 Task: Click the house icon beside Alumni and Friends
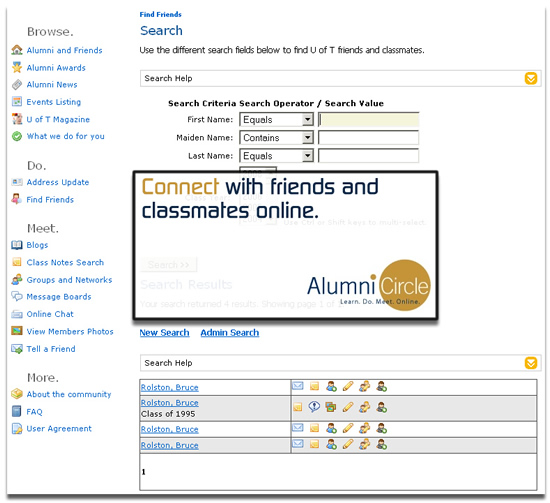click(x=16, y=50)
